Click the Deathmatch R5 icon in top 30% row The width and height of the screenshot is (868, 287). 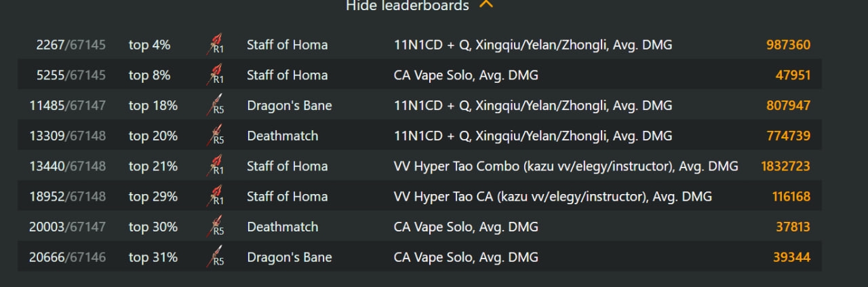(x=215, y=227)
